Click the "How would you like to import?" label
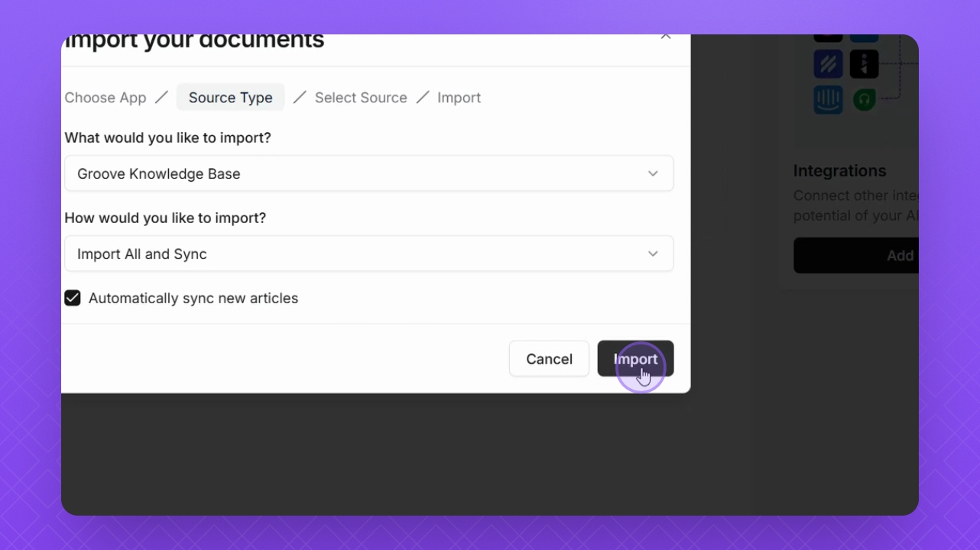The image size is (980, 550). coord(165,218)
